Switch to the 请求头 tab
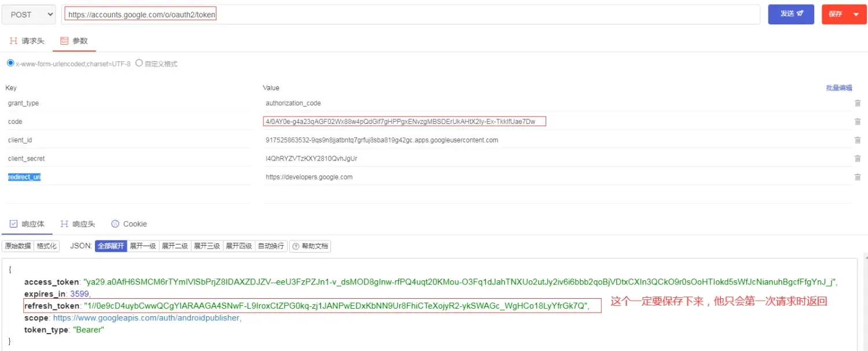This screenshot has height=351, width=868. pos(27,41)
